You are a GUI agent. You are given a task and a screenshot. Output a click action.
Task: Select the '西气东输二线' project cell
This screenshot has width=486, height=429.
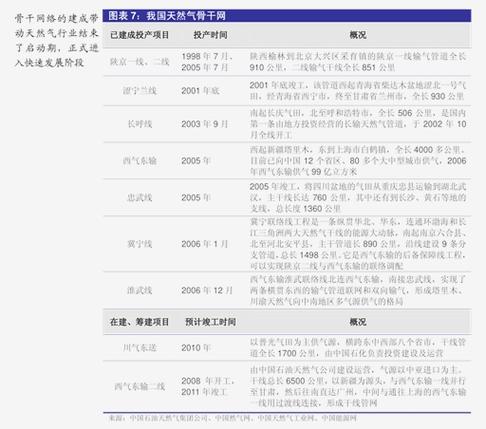click(140, 387)
